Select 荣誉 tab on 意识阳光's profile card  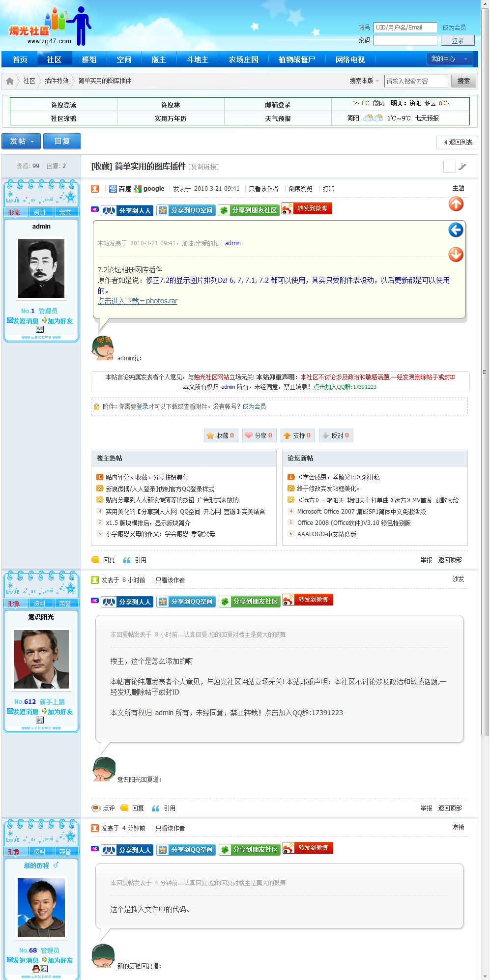point(65,604)
